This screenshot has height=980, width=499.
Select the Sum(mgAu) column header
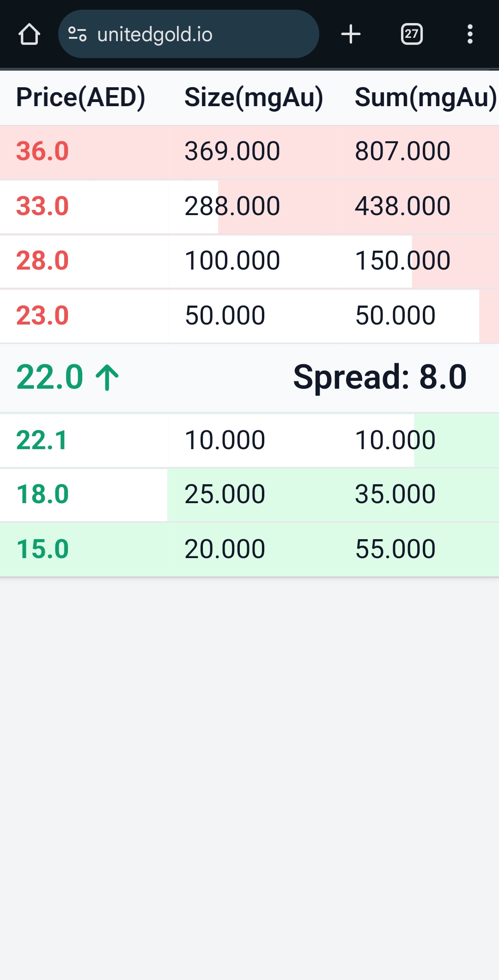[426, 97]
